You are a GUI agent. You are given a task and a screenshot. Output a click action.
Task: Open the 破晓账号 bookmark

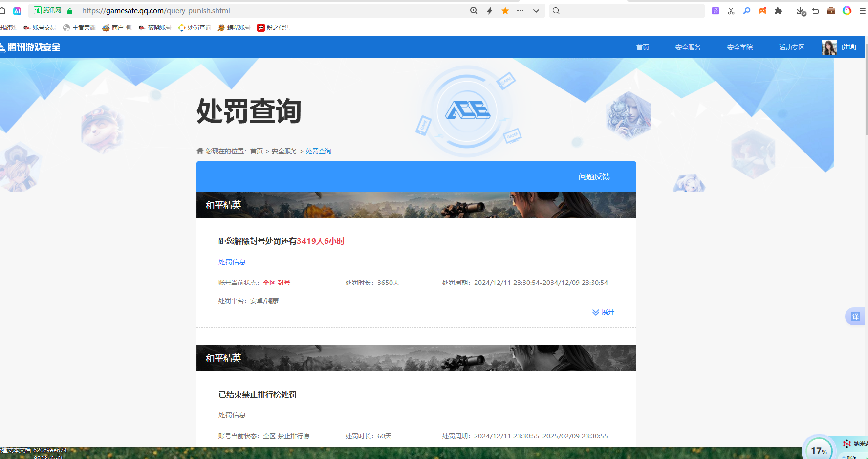tap(155, 28)
